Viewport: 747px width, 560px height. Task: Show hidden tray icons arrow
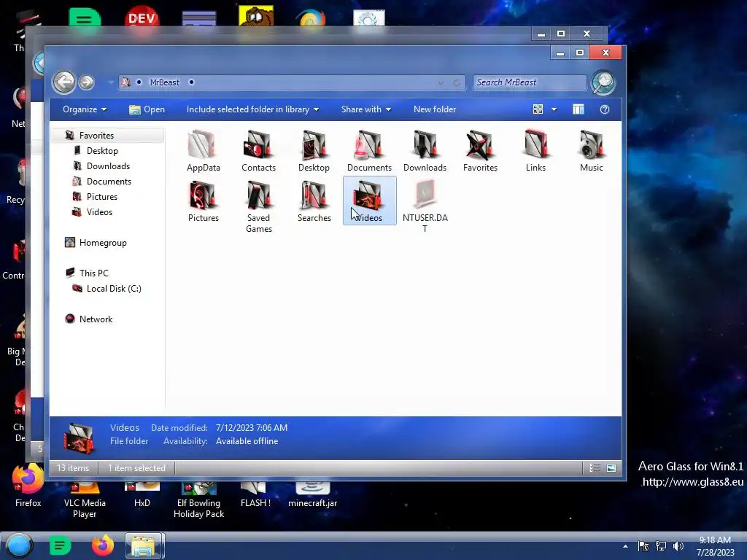click(x=625, y=546)
